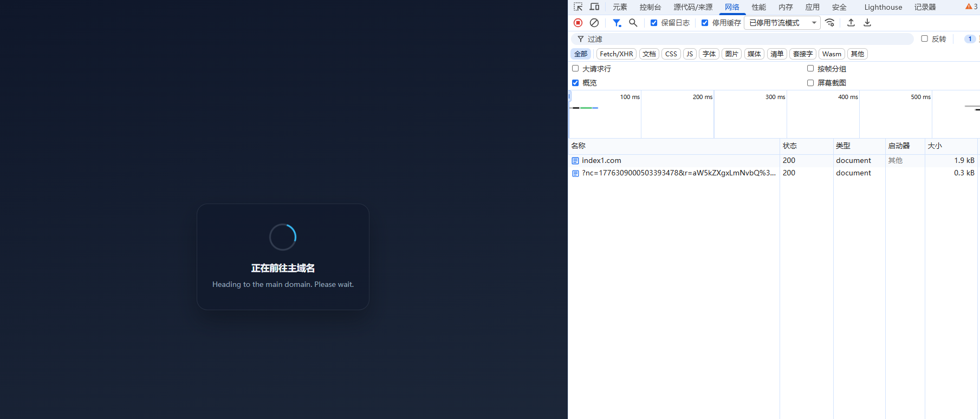Open the Lighthouse tab
The height and width of the screenshot is (419, 980).
pyautogui.click(x=883, y=7)
